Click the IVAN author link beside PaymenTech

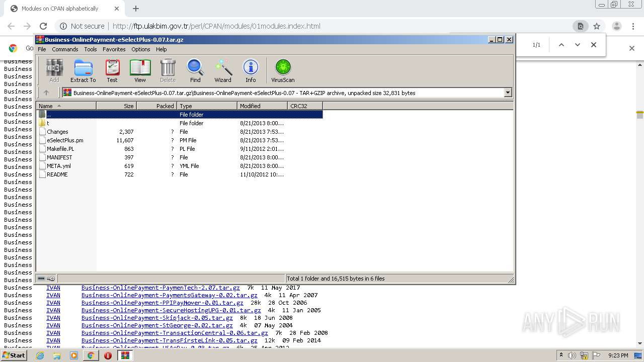[x=53, y=288]
